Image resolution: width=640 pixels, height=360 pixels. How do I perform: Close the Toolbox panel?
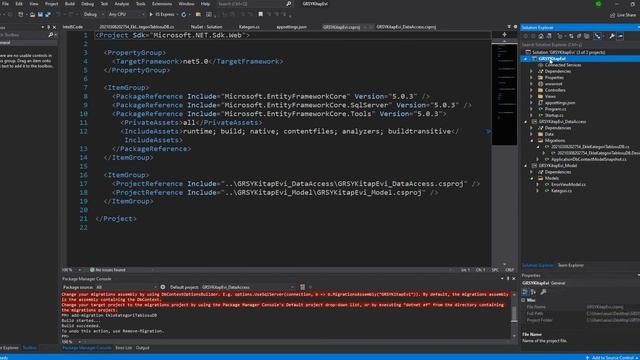[54, 27]
